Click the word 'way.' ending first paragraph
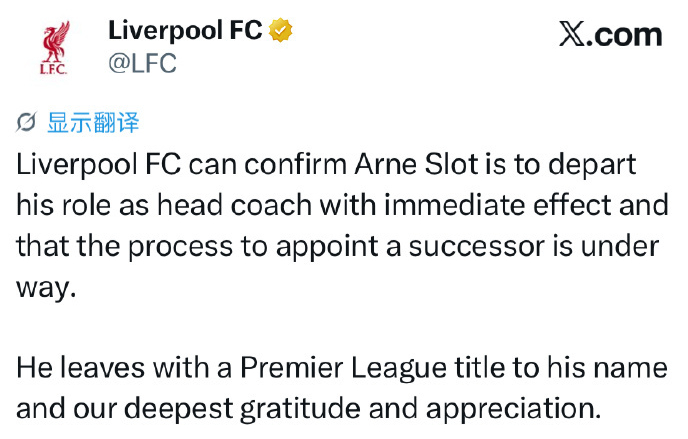Screen dimensions: 688x439 coord(46,288)
